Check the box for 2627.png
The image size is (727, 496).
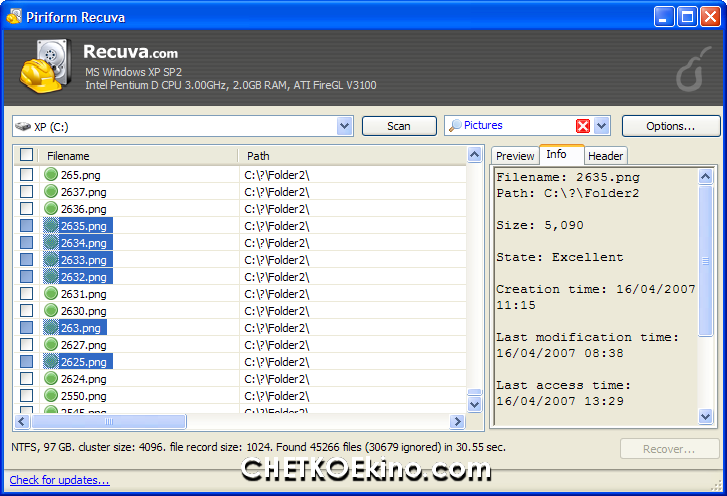26,344
